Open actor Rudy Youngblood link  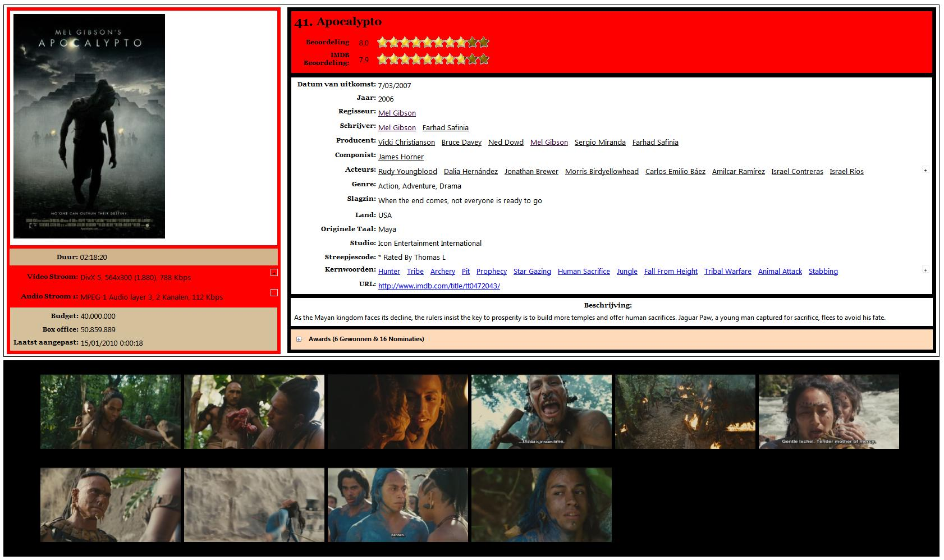[x=407, y=171]
